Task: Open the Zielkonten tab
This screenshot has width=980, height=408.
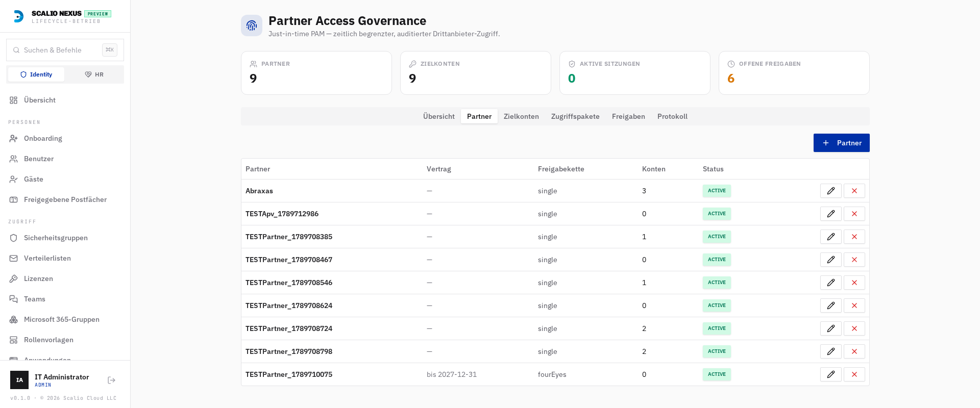Action: pyautogui.click(x=521, y=116)
